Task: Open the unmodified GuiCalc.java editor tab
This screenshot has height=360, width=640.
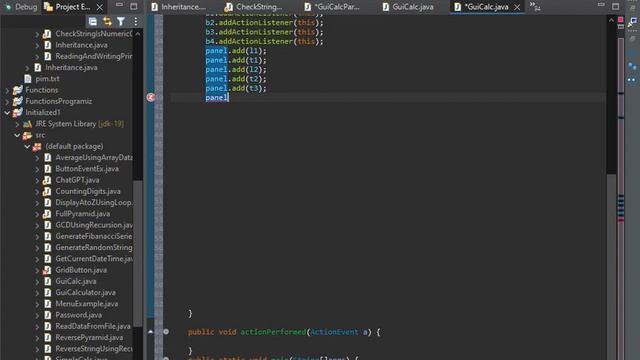Action: (x=408, y=7)
